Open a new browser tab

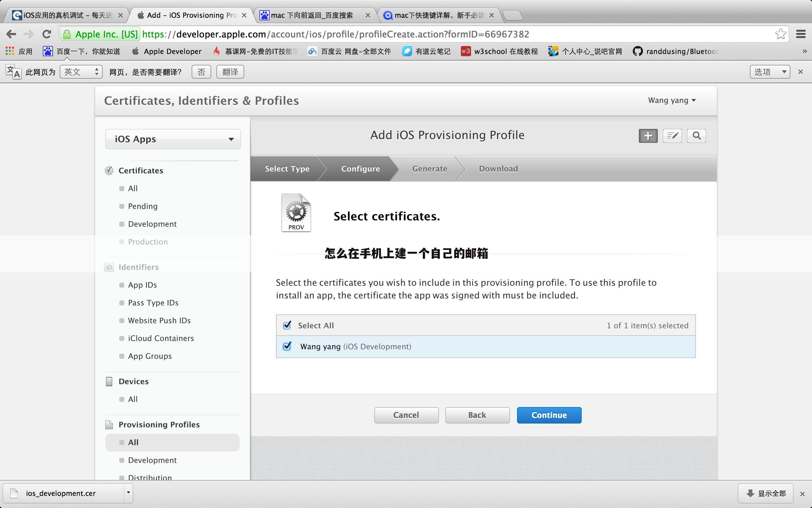[x=512, y=15]
